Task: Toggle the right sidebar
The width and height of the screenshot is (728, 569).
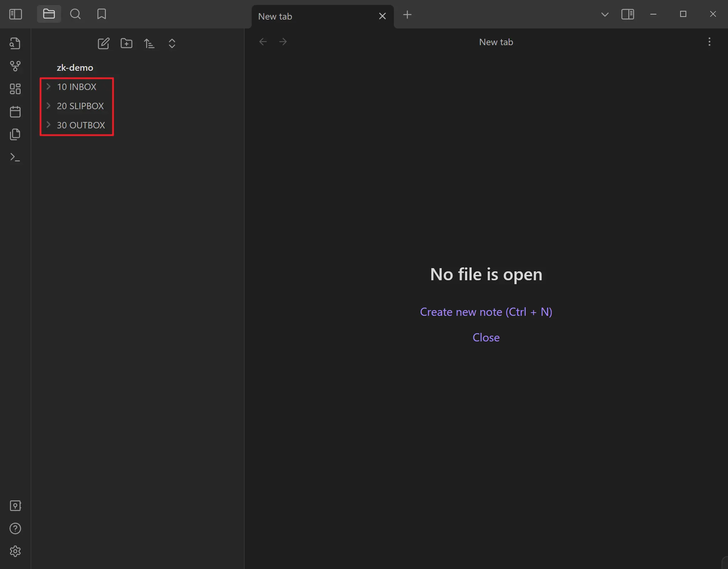Action: point(627,14)
